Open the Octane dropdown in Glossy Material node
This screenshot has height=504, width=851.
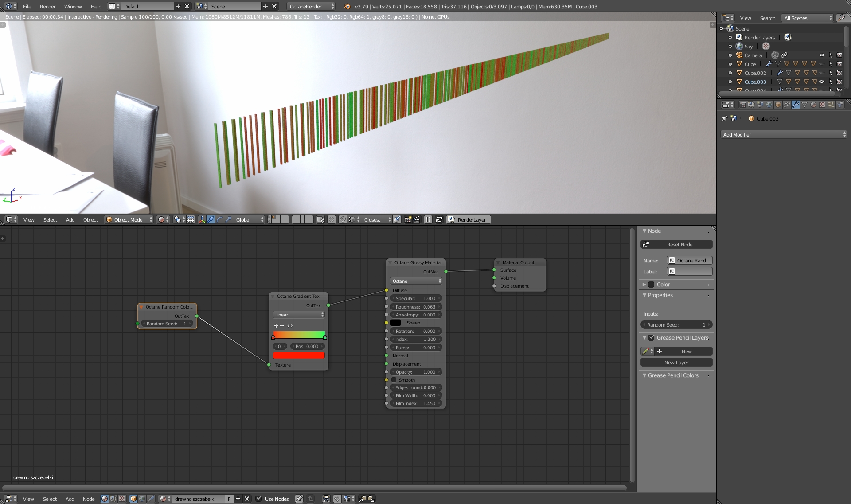pos(416,281)
